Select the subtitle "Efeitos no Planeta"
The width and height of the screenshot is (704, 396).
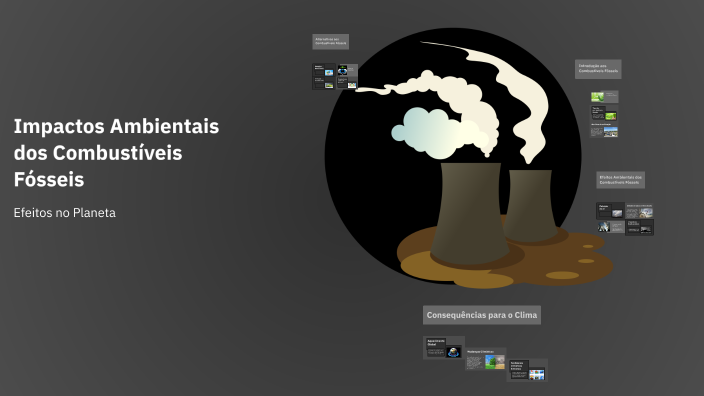coord(65,212)
